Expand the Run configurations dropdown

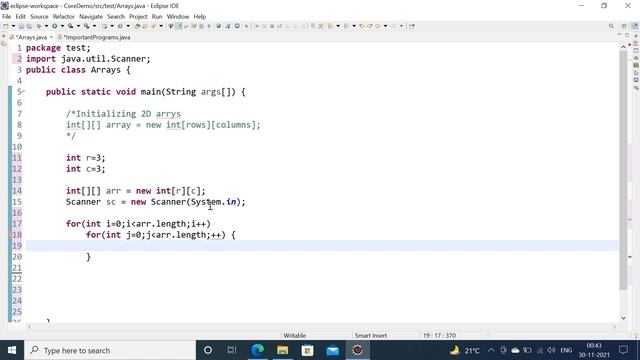coord(62,26)
